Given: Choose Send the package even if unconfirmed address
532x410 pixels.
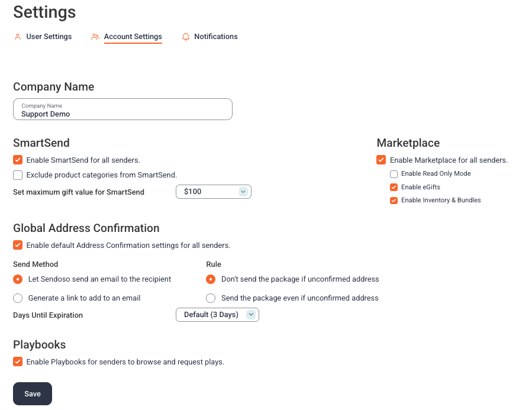Looking at the screenshot, I should [211, 298].
